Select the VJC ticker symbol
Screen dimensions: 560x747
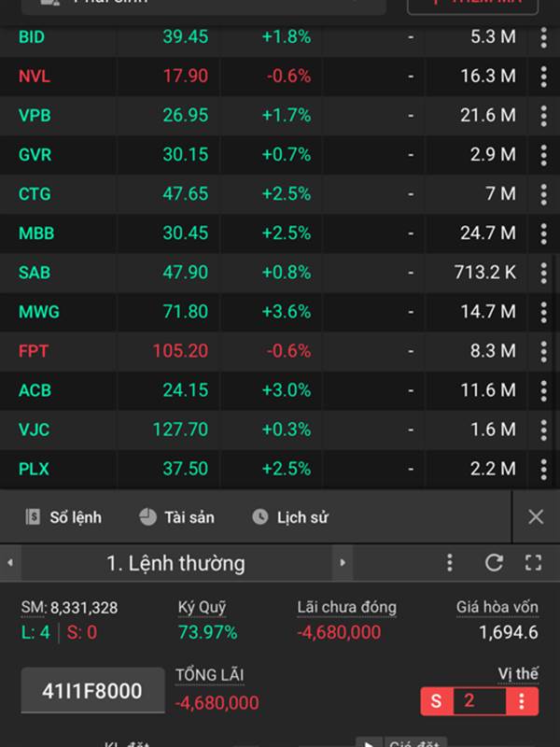click(34, 430)
